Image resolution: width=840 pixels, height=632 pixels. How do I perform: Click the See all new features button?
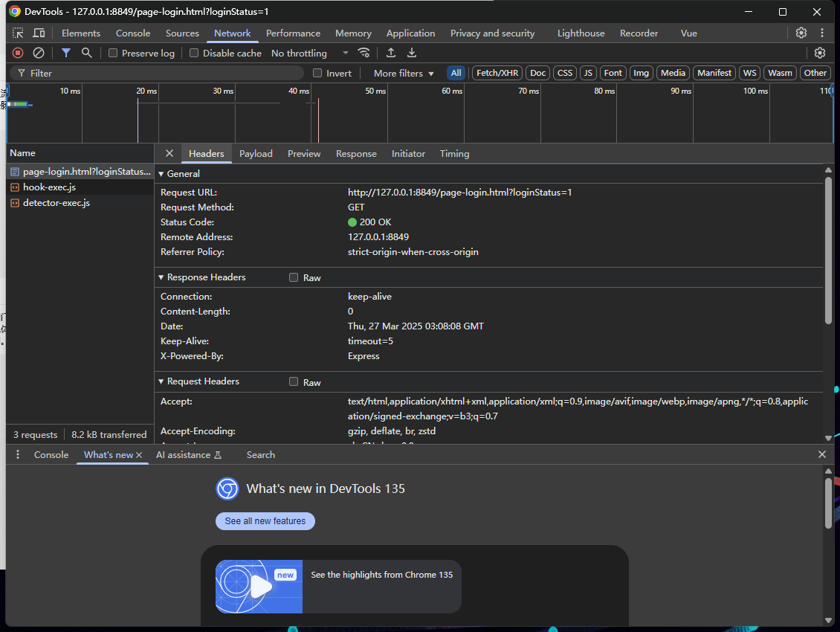click(x=265, y=521)
